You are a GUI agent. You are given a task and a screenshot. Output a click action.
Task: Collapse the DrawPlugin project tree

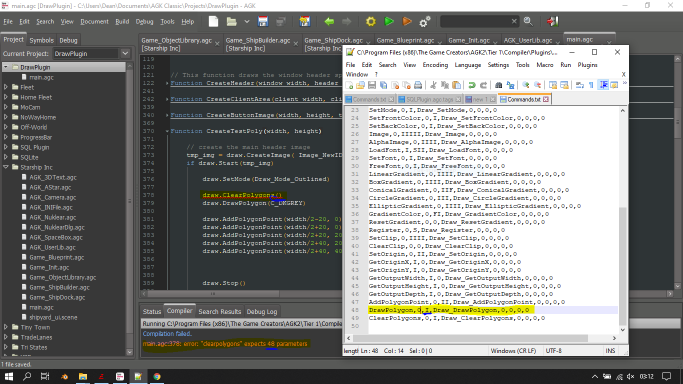(6, 67)
